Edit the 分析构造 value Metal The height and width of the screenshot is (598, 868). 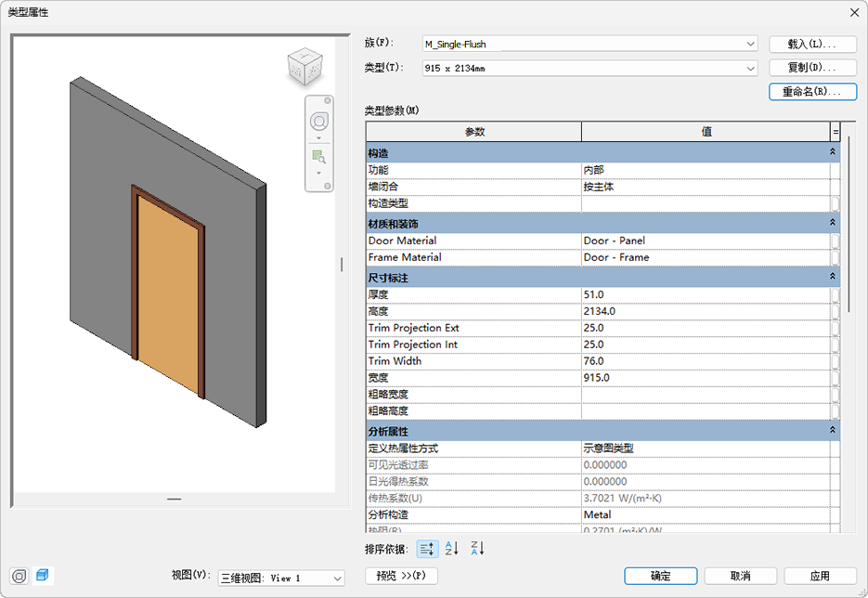706,515
